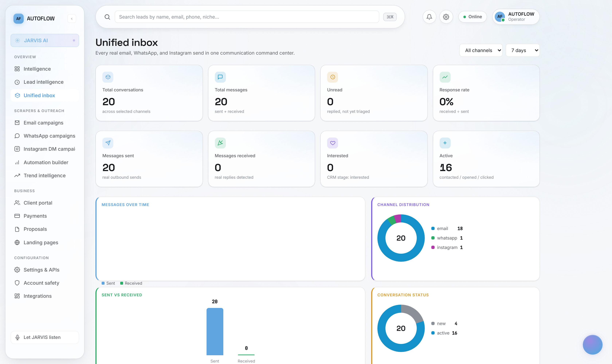Image resolution: width=612 pixels, height=364 pixels.
Task: Click the Unread clock icon
Action: 333,77
